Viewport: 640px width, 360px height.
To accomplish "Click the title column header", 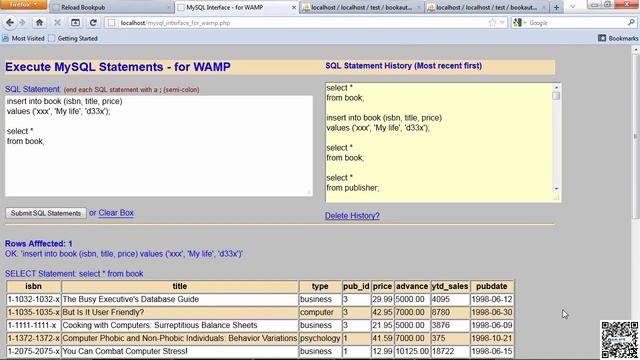I will point(180,286).
